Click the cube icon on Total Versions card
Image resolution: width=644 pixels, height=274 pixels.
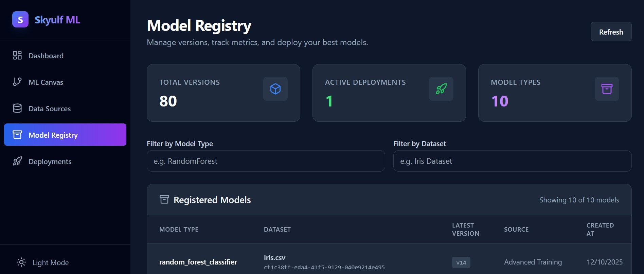(x=275, y=89)
